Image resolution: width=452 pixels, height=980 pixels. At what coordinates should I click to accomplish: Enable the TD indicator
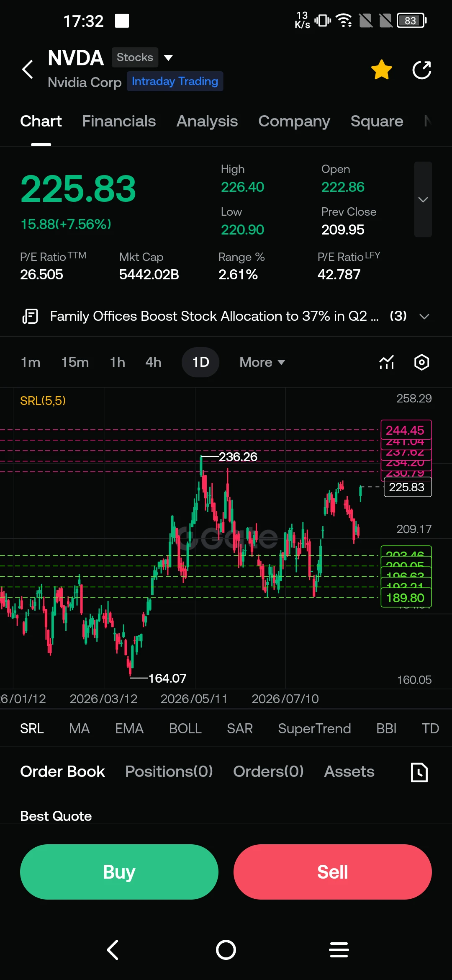(430, 729)
